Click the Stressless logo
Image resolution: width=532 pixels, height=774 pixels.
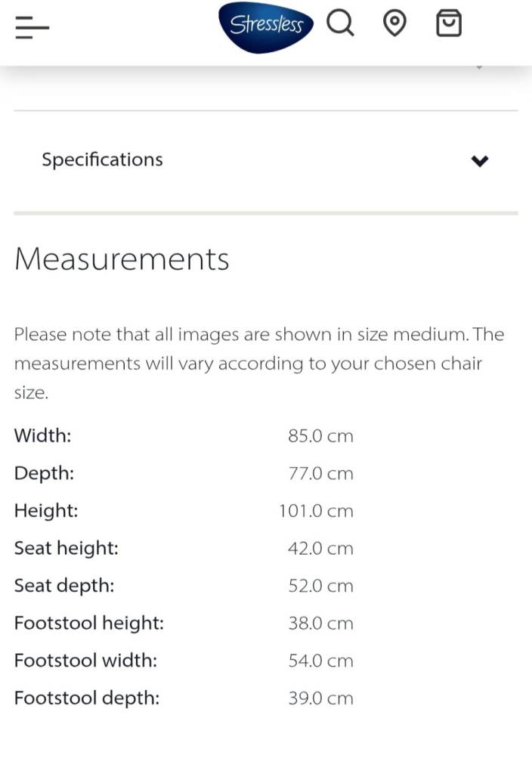(266, 26)
